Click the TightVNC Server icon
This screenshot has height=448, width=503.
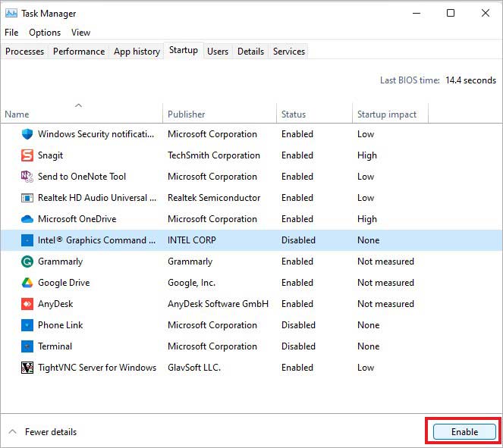click(x=27, y=368)
